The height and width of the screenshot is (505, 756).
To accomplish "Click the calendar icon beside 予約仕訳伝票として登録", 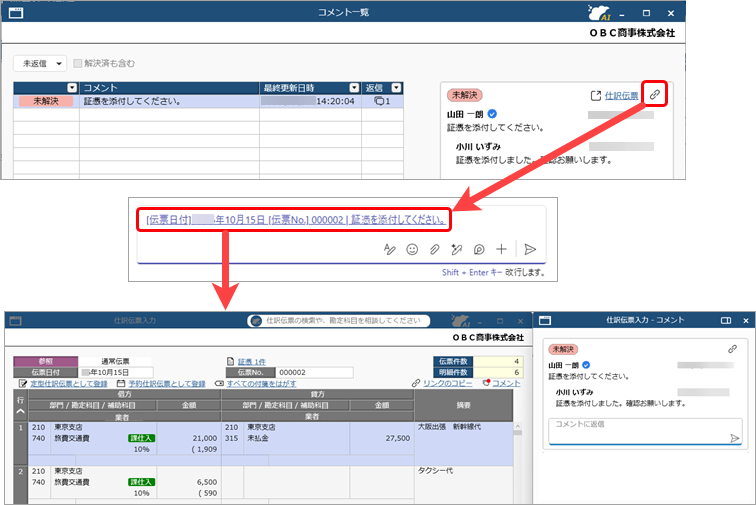I will pyautogui.click(x=121, y=383).
